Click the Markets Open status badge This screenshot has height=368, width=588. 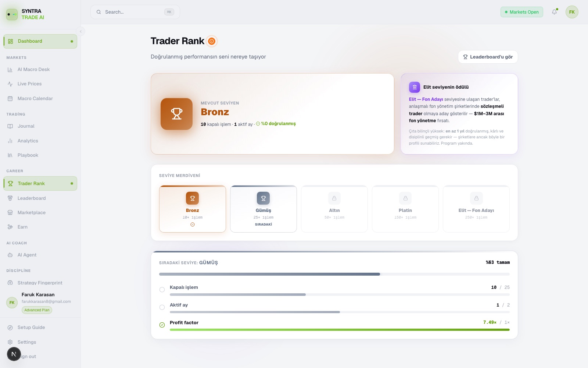coord(521,12)
